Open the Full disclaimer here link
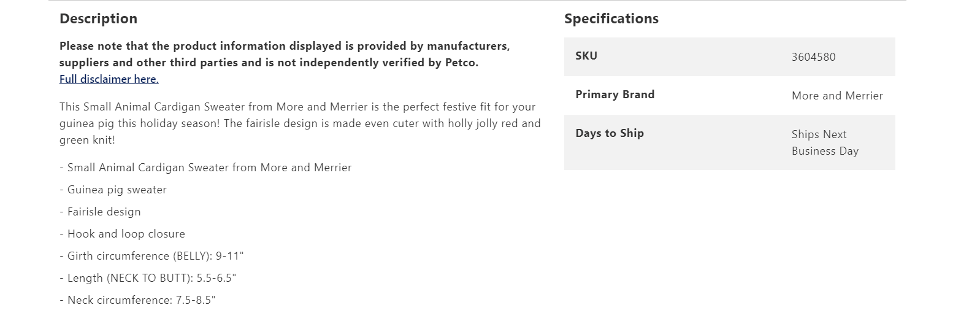The width and height of the screenshot is (980, 329). coord(109,79)
